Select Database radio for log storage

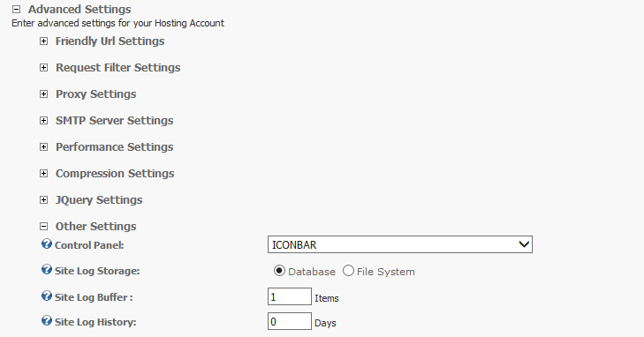pyautogui.click(x=279, y=271)
